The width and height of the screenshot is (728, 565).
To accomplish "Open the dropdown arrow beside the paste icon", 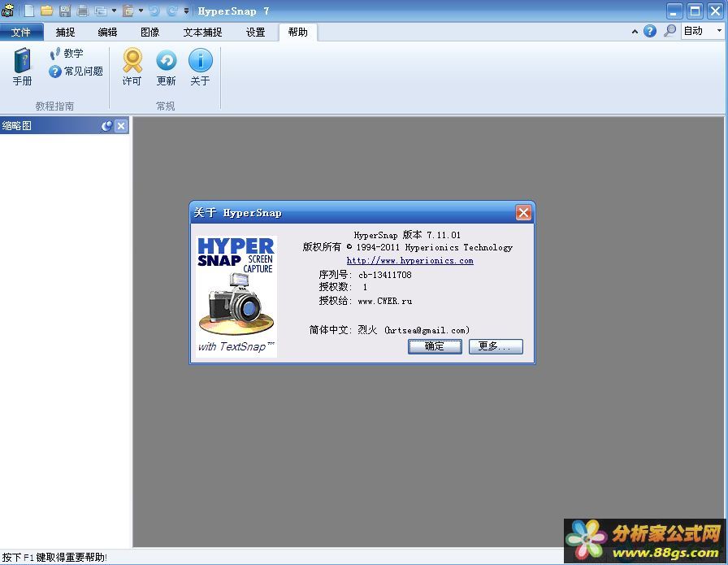I will 141,11.
